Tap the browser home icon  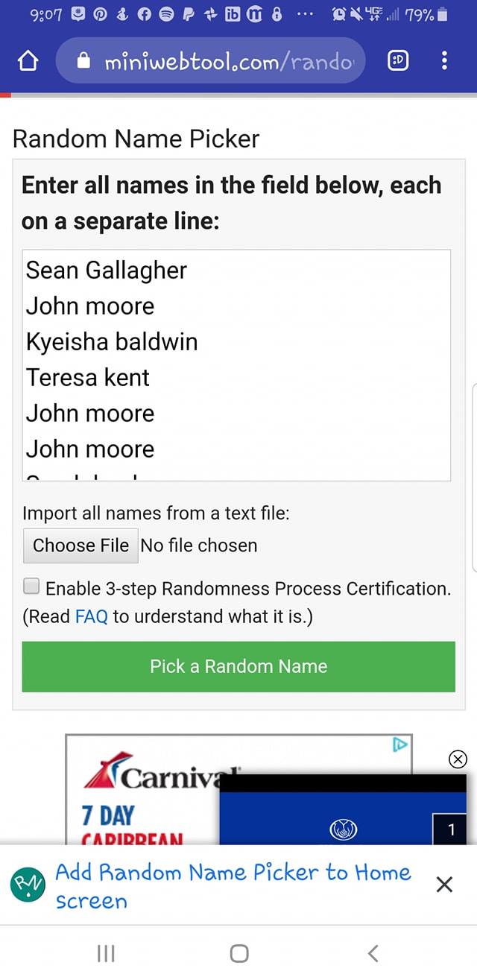click(28, 62)
